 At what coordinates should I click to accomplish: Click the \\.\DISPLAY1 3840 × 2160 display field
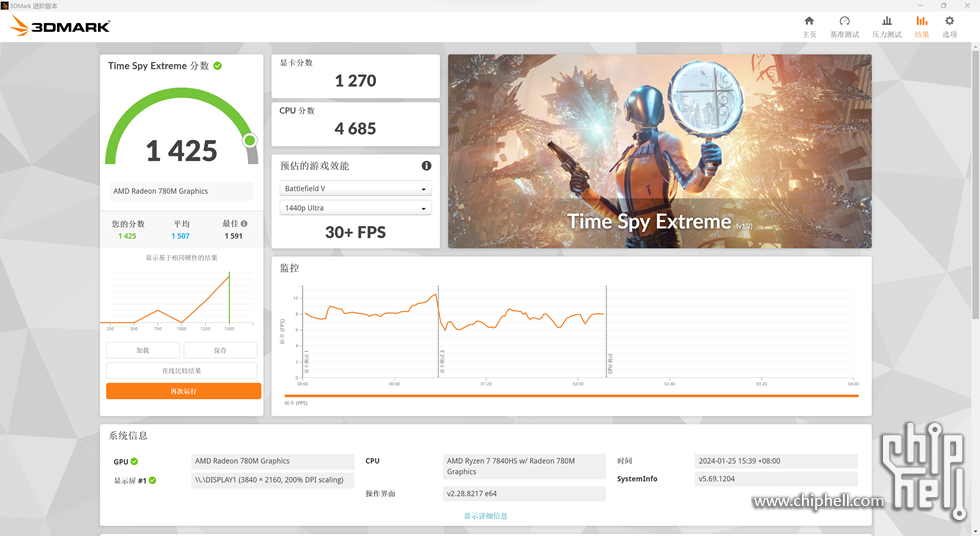[x=272, y=480]
